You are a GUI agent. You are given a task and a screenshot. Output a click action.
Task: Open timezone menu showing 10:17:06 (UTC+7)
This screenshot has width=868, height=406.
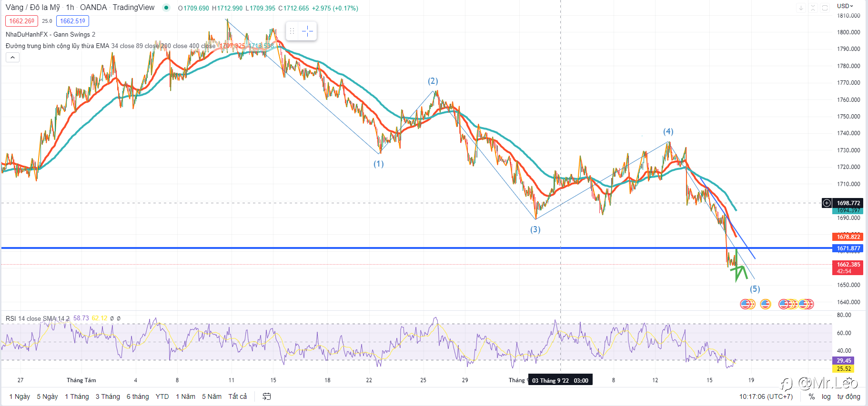tap(766, 396)
